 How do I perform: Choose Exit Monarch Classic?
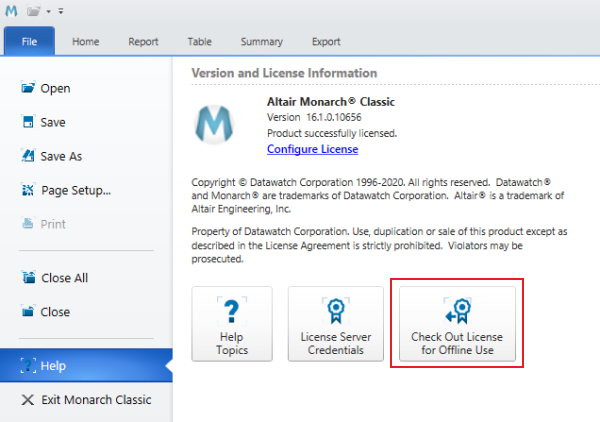[86, 400]
